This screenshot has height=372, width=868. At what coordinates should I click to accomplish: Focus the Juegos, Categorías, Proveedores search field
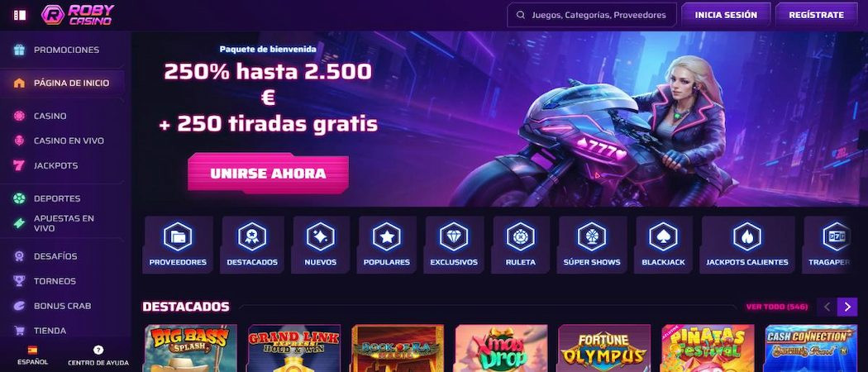[592, 15]
